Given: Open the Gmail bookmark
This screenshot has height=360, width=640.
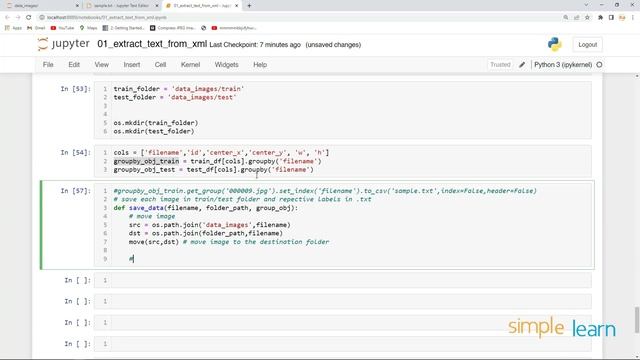Looking at the screenshot, I should pos(36,28).
